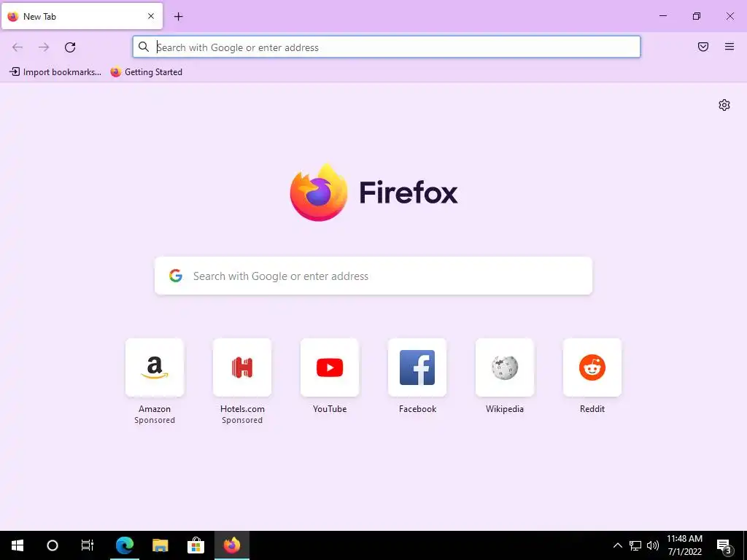Minimize the Firefox window
Viewport: 747px width, 560px height.
coord(663,16)
